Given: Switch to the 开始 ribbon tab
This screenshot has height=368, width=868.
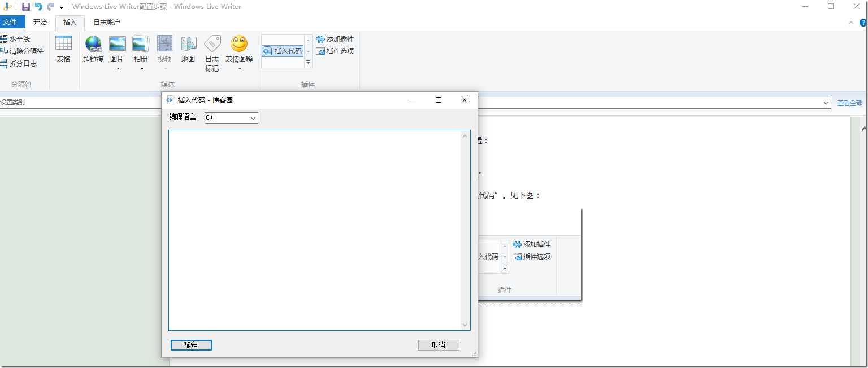Looking at the screenshot, I should tap(40, 22).
